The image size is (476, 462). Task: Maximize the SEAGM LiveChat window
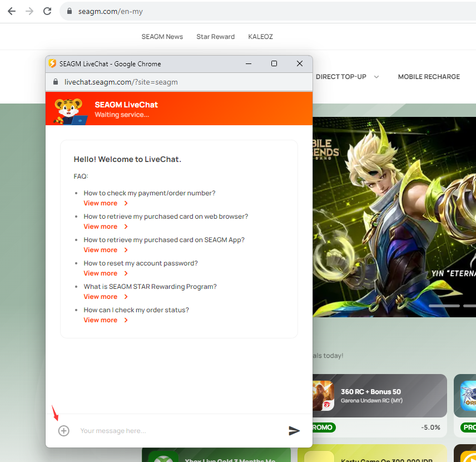pos(274,63)
